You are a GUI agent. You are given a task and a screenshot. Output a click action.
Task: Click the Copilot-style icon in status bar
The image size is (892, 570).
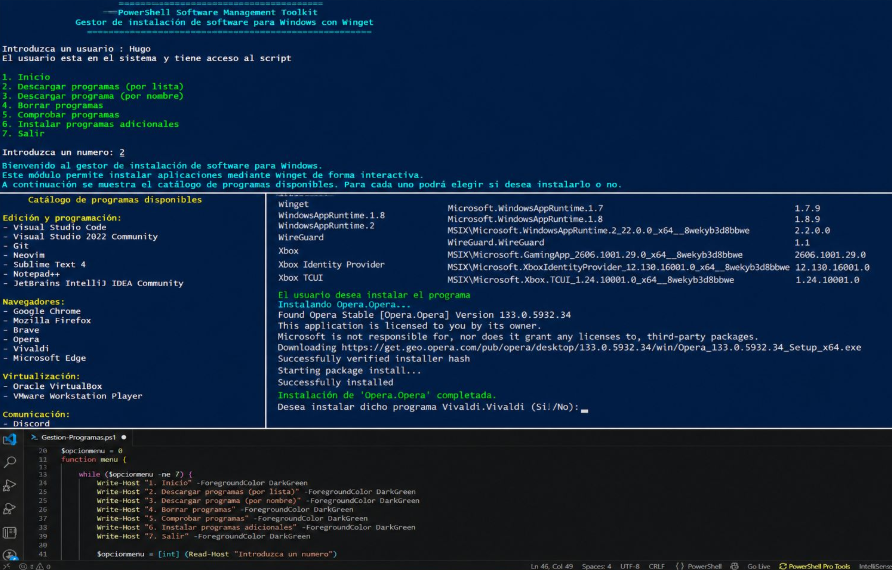tap(734, 566)
